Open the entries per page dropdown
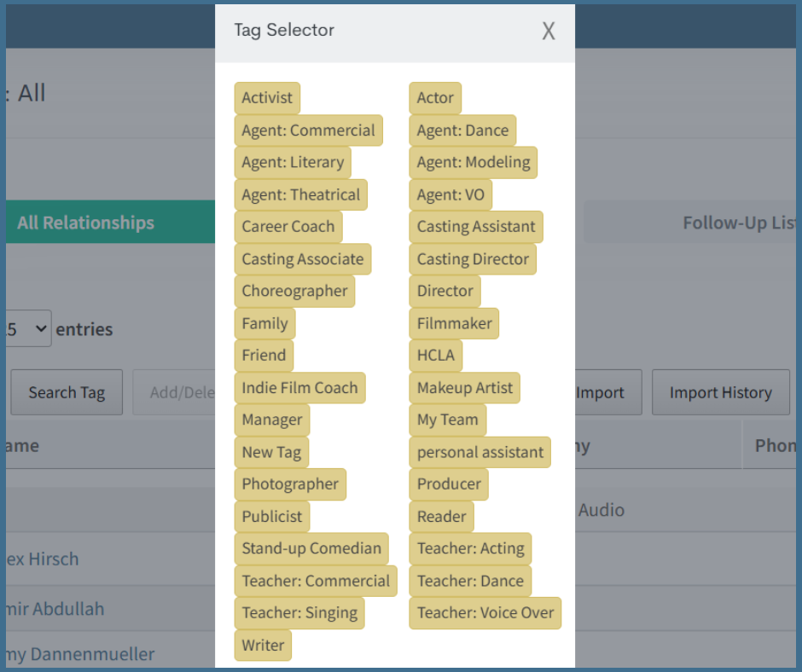The image size is (802, 672). (x=28, y=329)
